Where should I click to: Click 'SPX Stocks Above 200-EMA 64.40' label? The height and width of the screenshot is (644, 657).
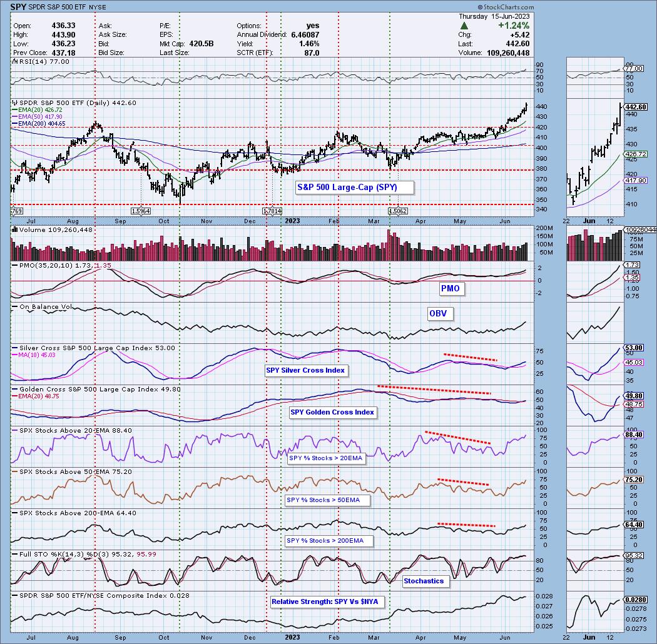(x=78, y=513)
